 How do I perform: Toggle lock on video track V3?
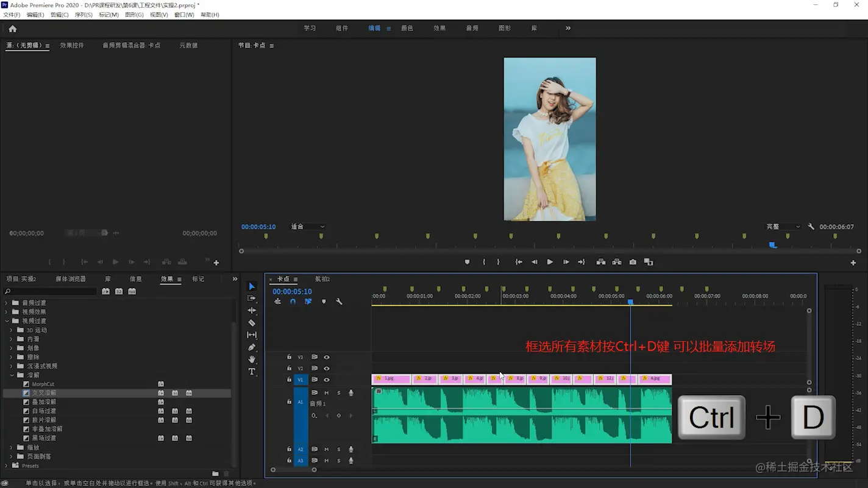(x=290, y=357)
